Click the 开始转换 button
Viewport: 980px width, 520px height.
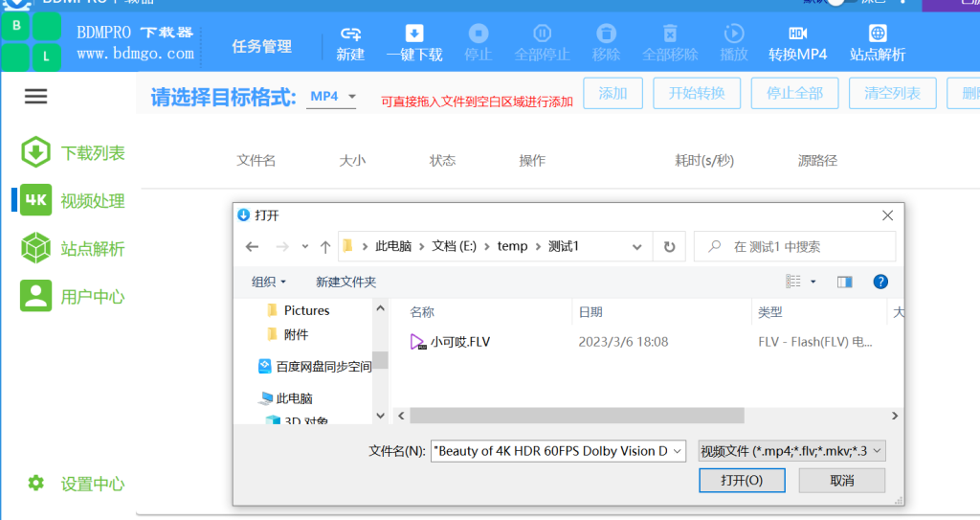pyautogui.click(x=697, y=93)
